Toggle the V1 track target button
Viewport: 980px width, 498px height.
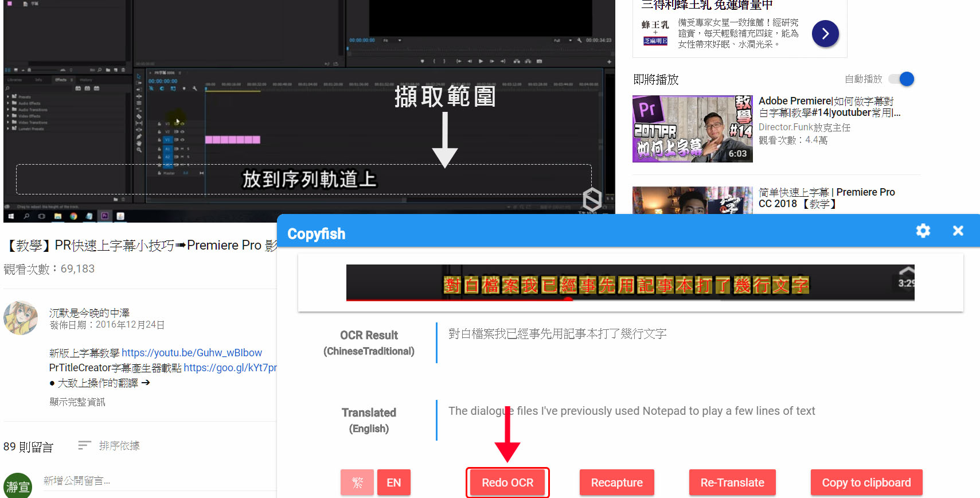point(168,139)
